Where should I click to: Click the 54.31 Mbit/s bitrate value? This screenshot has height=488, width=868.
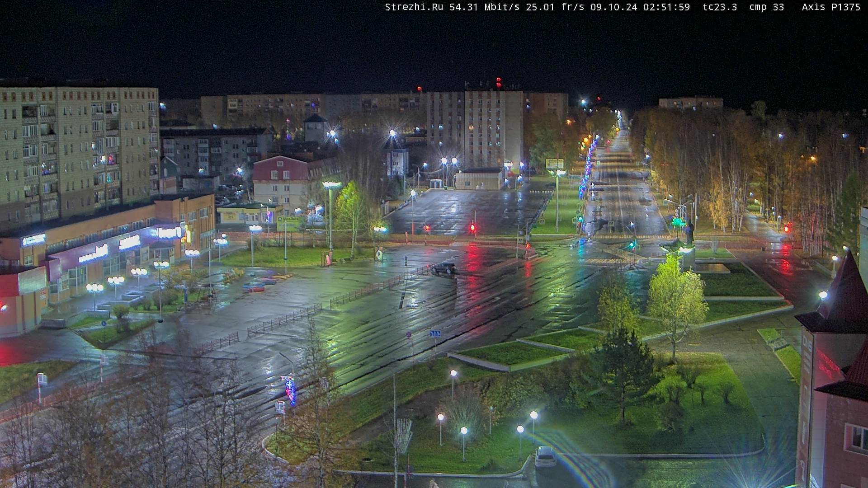click(486, 7)
